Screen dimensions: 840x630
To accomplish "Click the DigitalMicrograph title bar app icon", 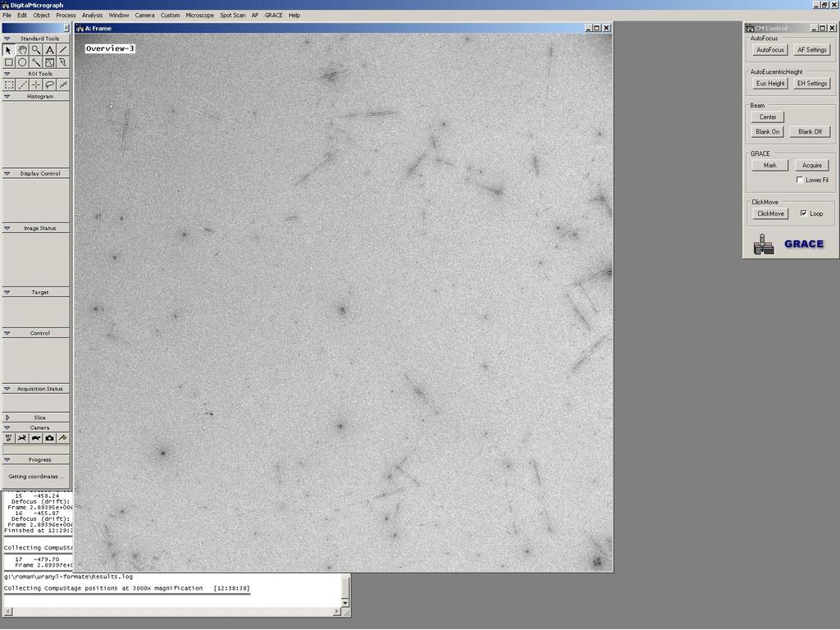I will point(6,5).
